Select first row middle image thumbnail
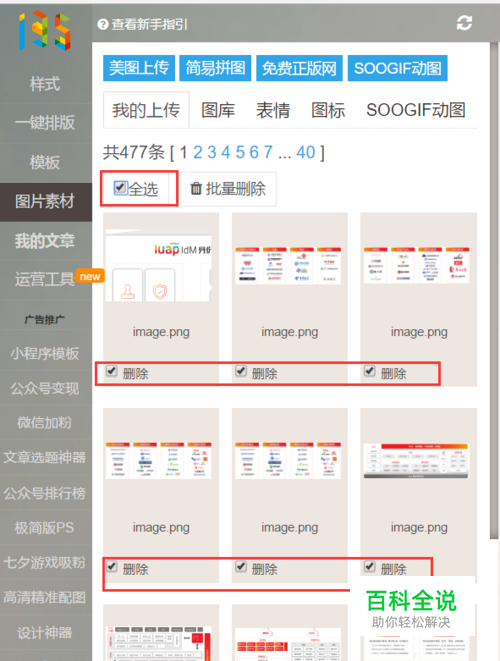Image resolution: width=500 pixels, height=661 pixels. pos(288,266)
